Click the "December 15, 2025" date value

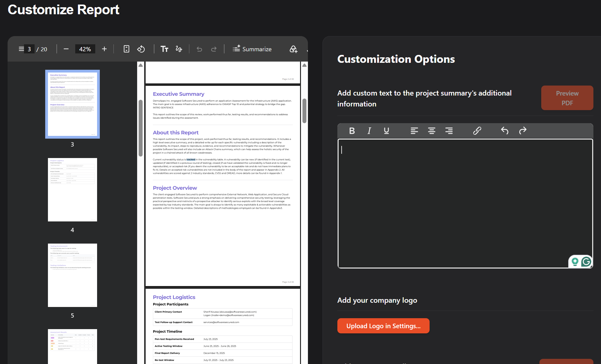(214, 353)
